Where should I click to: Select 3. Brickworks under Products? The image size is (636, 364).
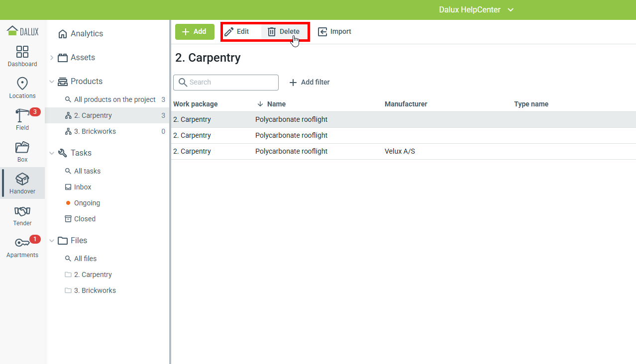coord(95,131)
